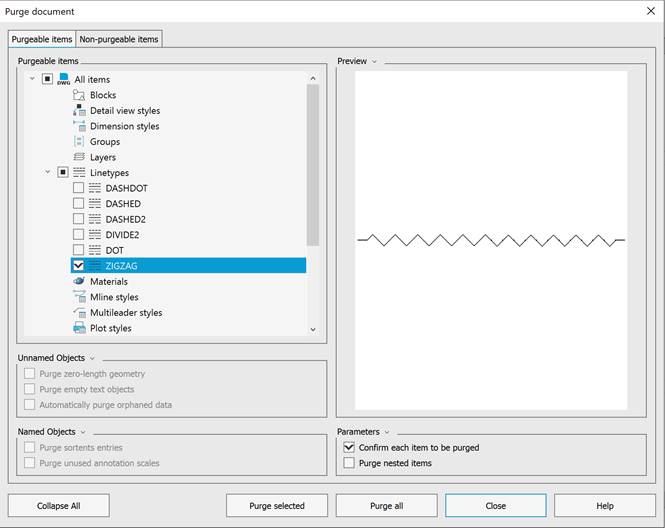
Task: Enable Purge nested items option
Action: [x=349, y=463]
